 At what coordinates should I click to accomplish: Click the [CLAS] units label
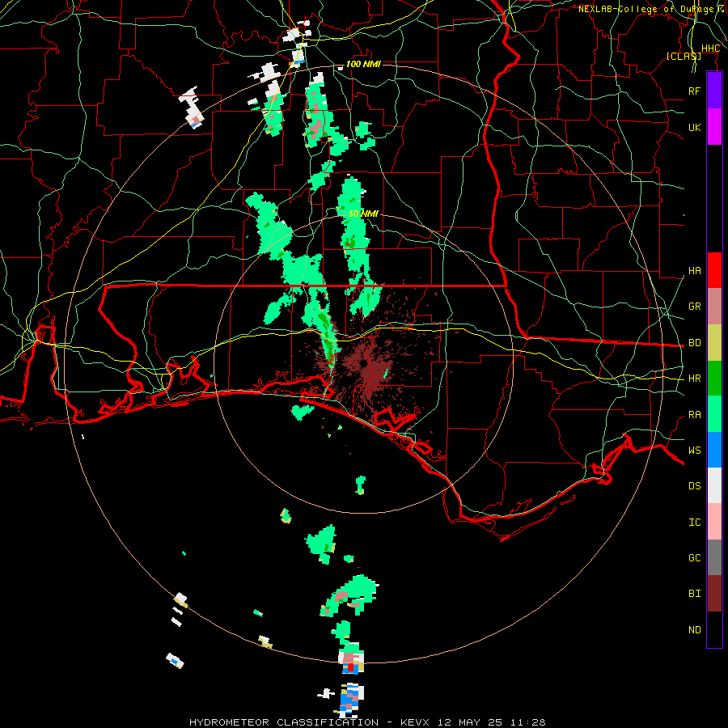684,56
